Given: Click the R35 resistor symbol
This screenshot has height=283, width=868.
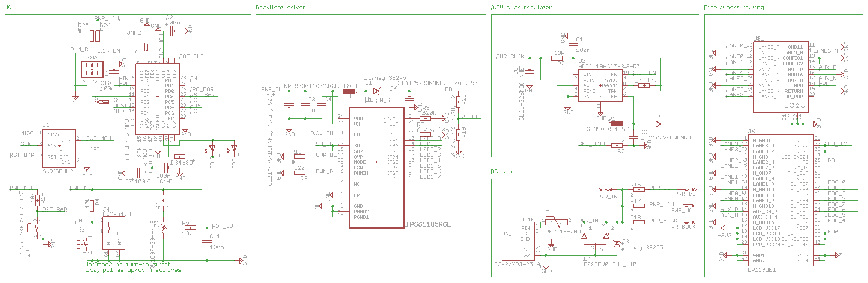Looking at the screenshot, I should 92,36.
